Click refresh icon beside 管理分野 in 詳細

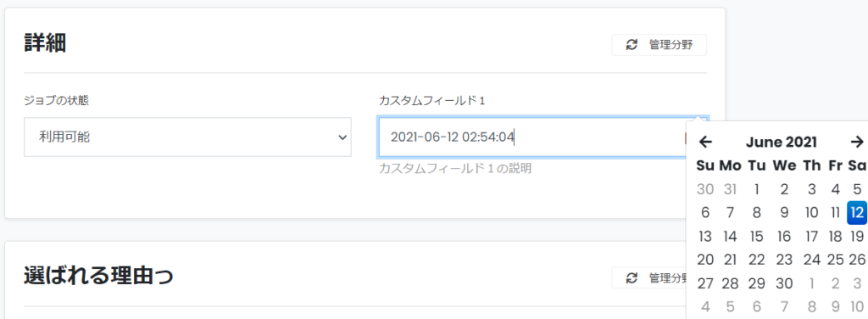tap(631, 45)
